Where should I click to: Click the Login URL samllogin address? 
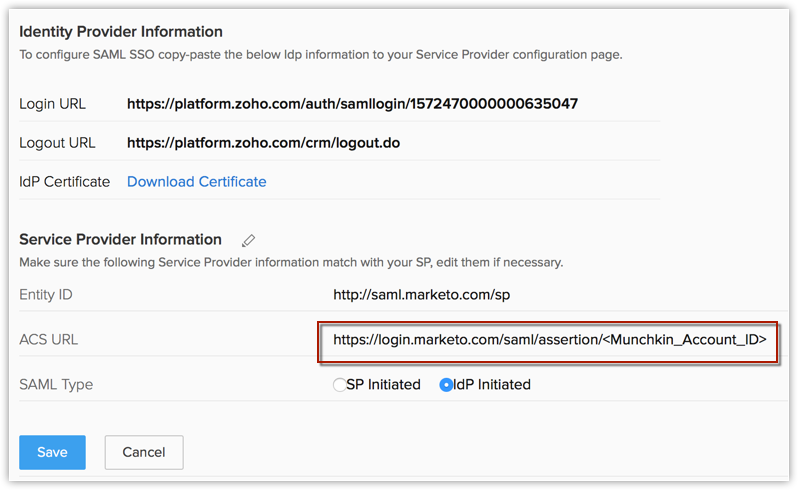[x=352, y=103]
